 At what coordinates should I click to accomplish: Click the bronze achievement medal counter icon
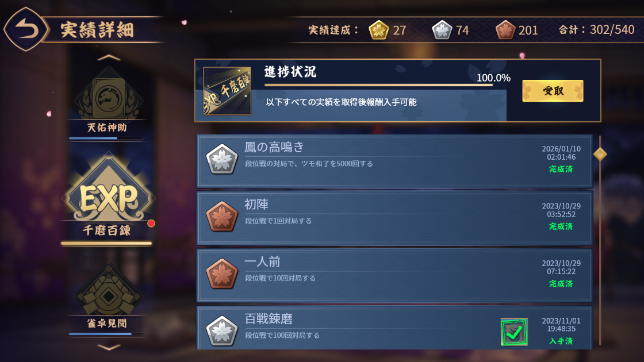point(505,30)
